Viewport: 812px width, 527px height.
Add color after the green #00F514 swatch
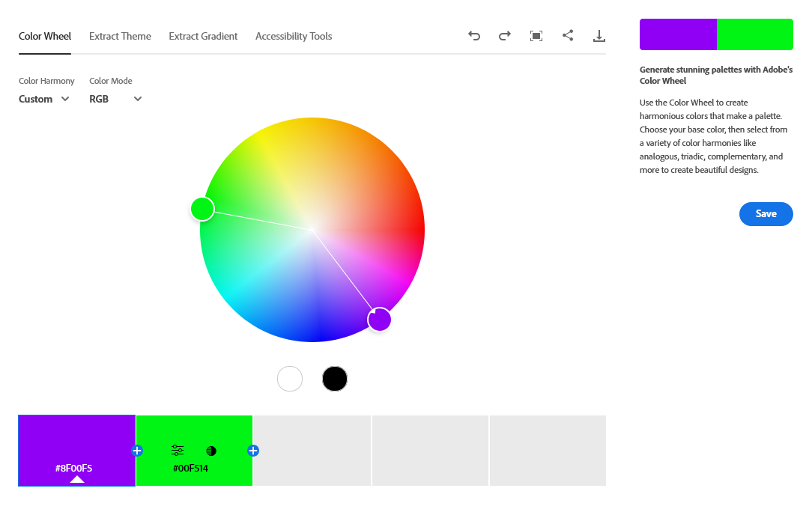(x=252, y=451)
